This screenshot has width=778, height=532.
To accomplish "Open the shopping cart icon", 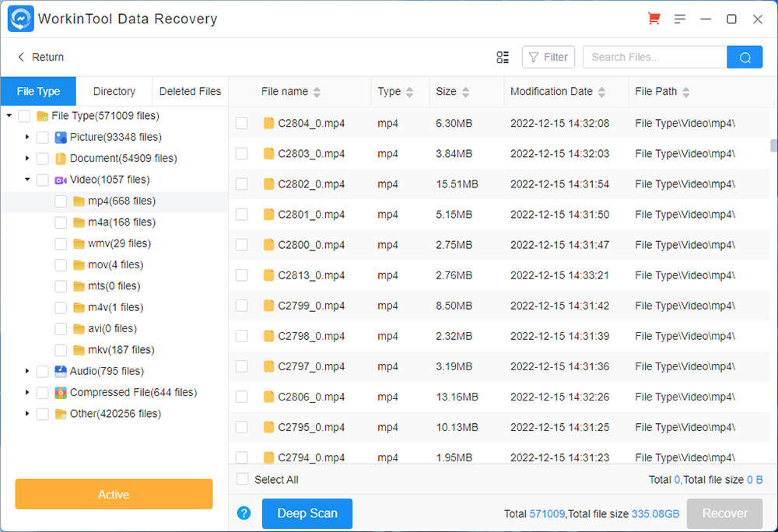I will coord(654,19).
